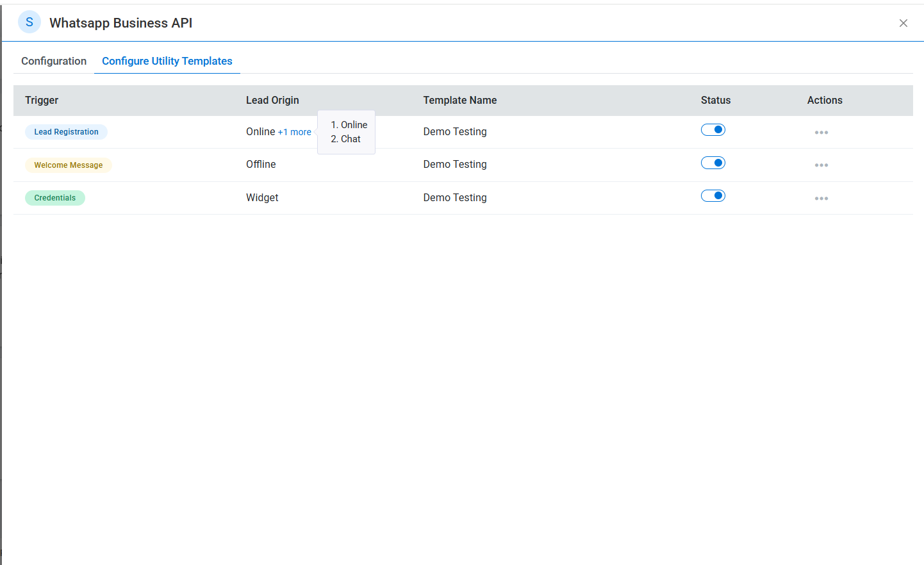The height and width of the screenshot is (565, 924).
Task: Click the Trigger column header
Action: point(42,100)
